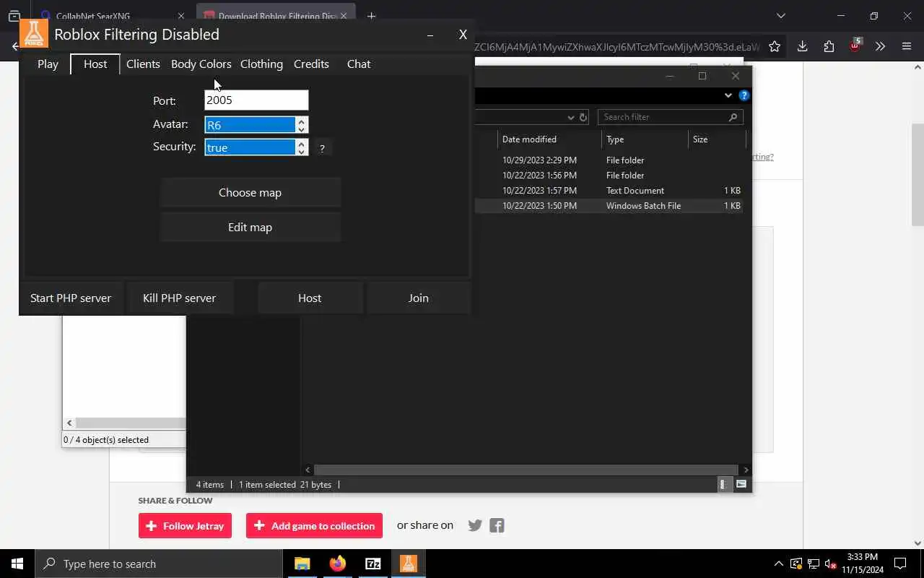Click Add game to collection

coord(315,526)
